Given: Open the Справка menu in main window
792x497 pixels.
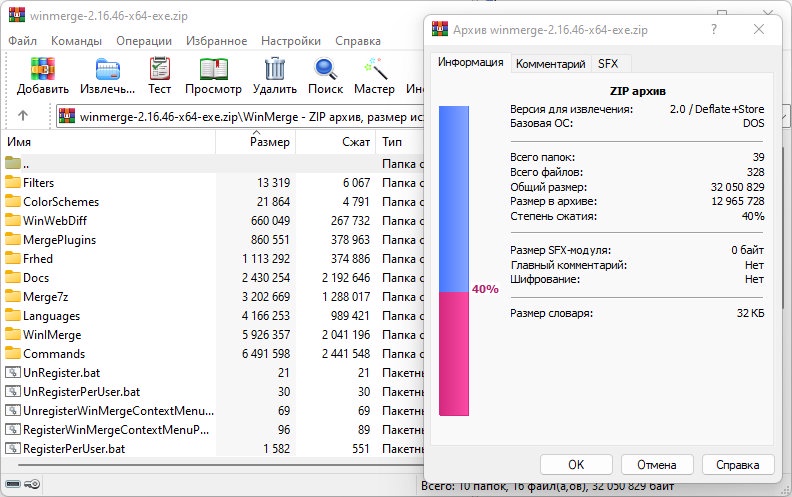Looking at the screenshot, I should click(358, 41).
